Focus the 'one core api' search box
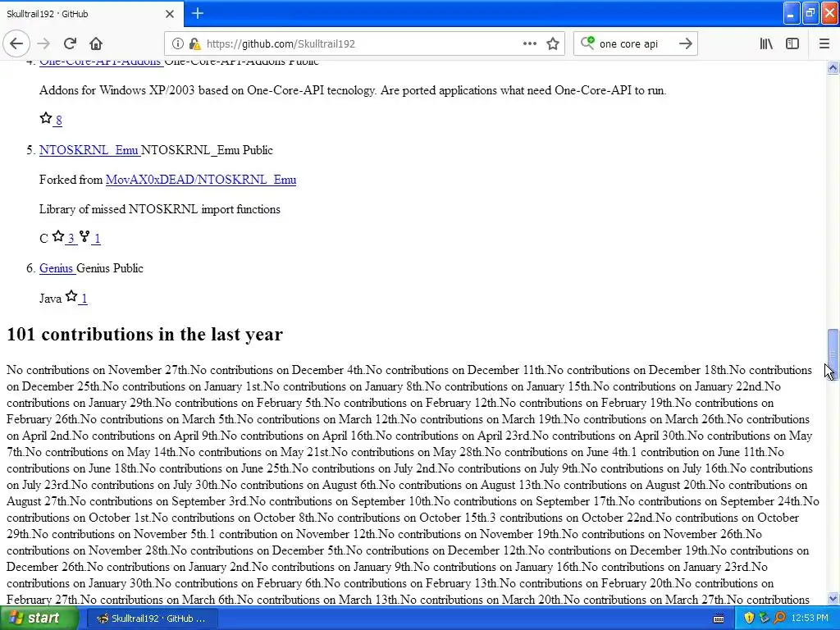Viewport: 840px width, 630px height. click(635, 44)
